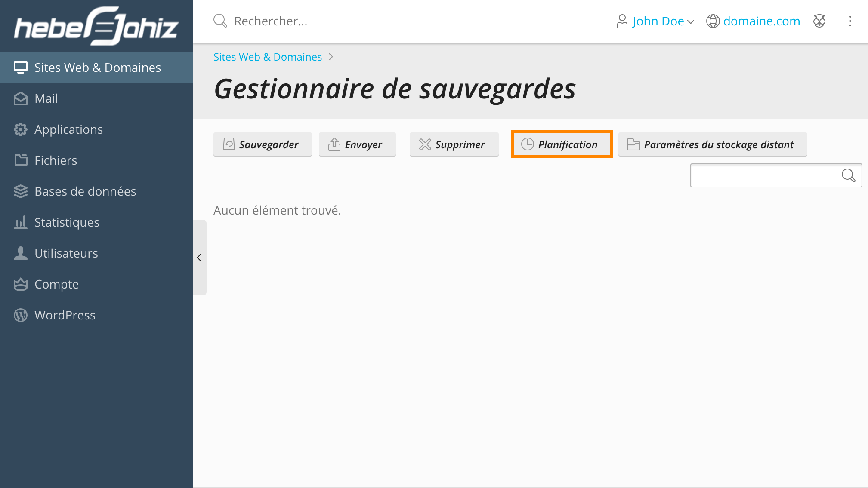The image size is (868, 488).
Task: Click the WordPress logo icon
Action: pyautogui.click(x=20, y=315)
